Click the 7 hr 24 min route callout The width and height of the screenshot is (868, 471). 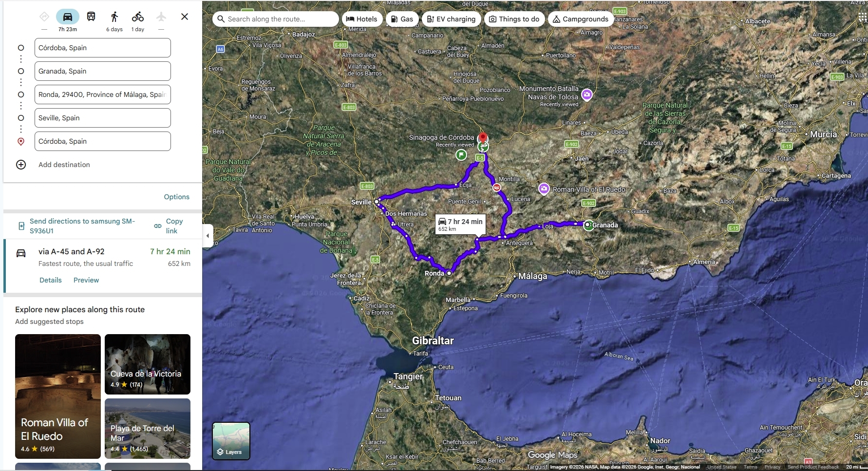tap(460, 225)
